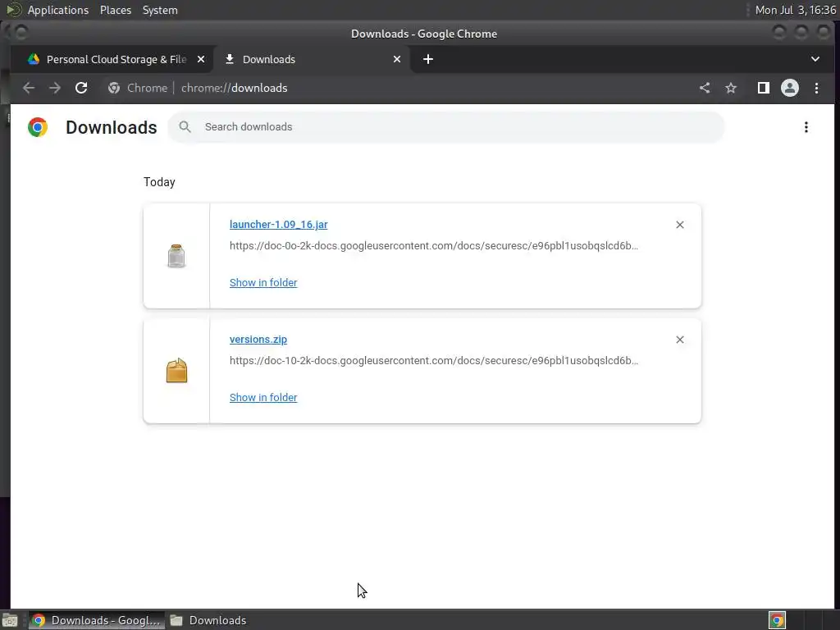The width and height of the screenshot is (840, 630).
Task: Open the Places menu
Action: pyautogui.click(x=116, y=10)
